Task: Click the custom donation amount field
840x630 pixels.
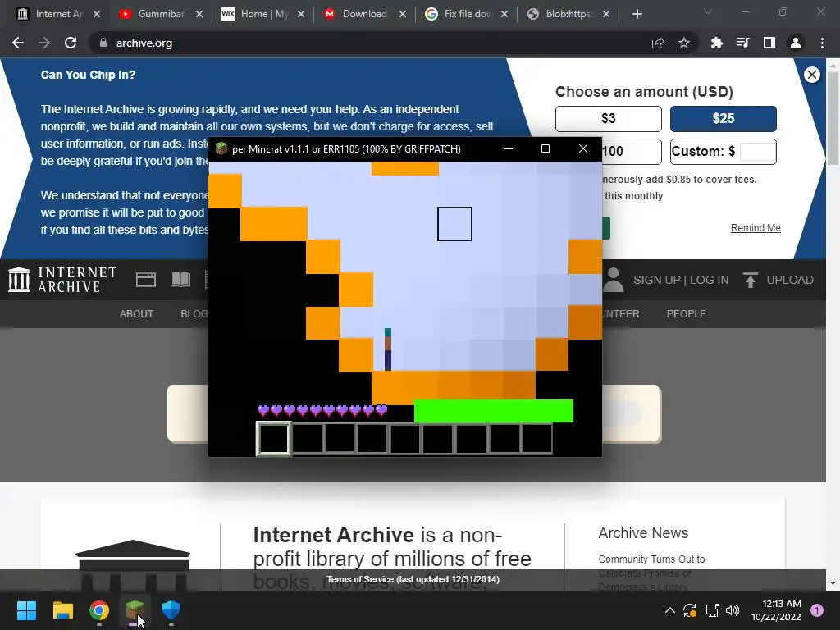Action: (757, 151)
